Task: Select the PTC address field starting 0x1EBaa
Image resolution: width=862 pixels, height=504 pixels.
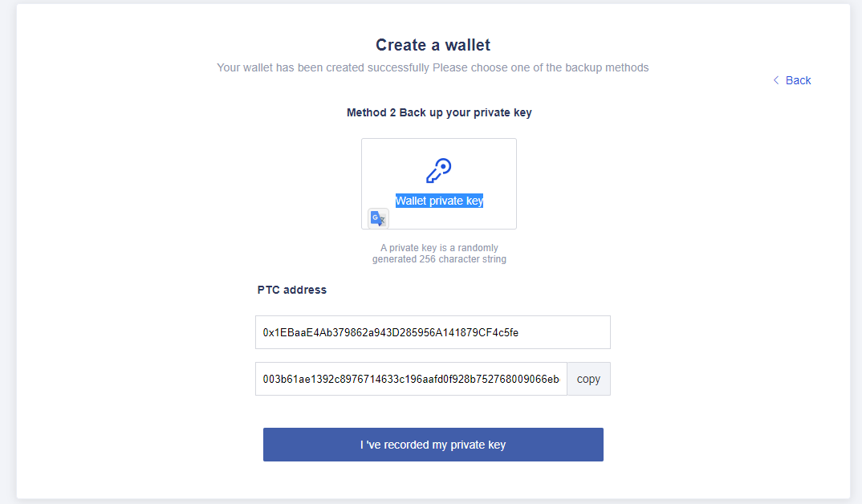Action: (433, 332)
